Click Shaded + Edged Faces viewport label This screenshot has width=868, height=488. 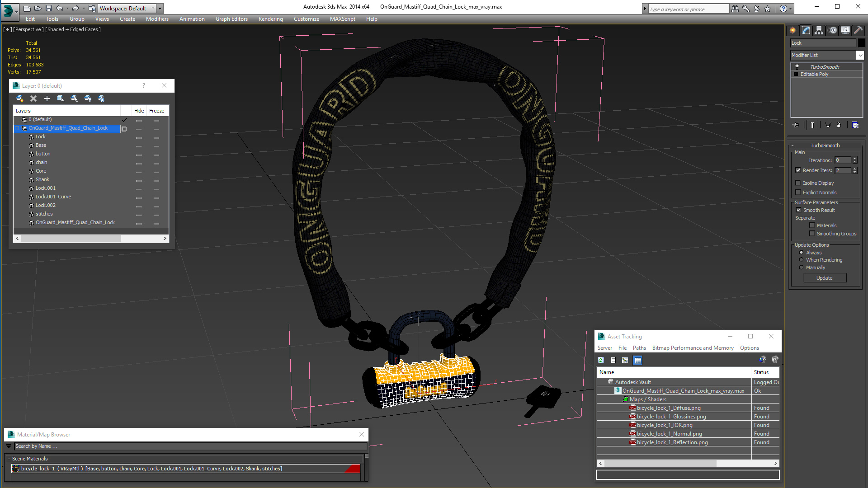click(x=73, y=29)
